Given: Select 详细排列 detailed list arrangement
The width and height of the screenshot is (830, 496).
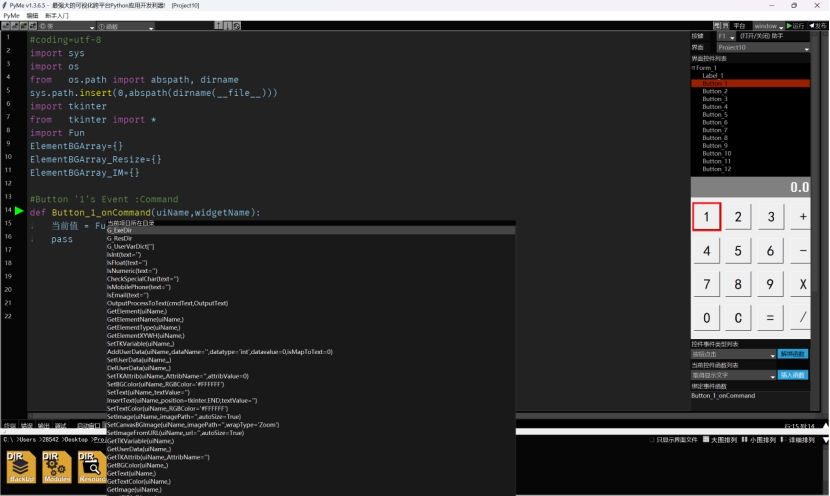Looking at the screenshot, I should point(798,440).
